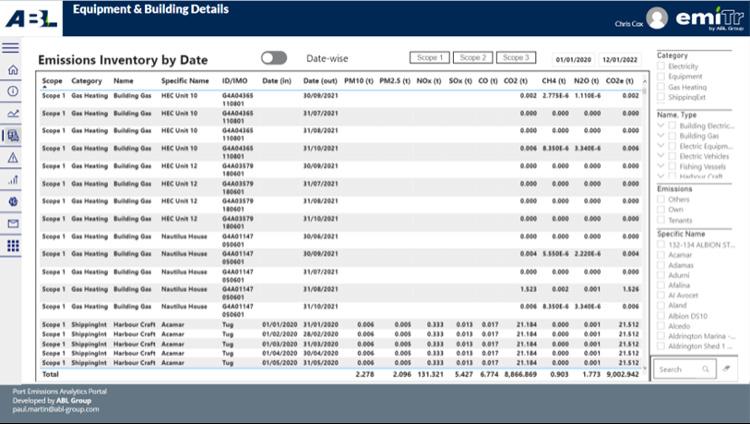
Task: Open the apps grid icon
Action: pyautogui.click(x=13, y=245)
